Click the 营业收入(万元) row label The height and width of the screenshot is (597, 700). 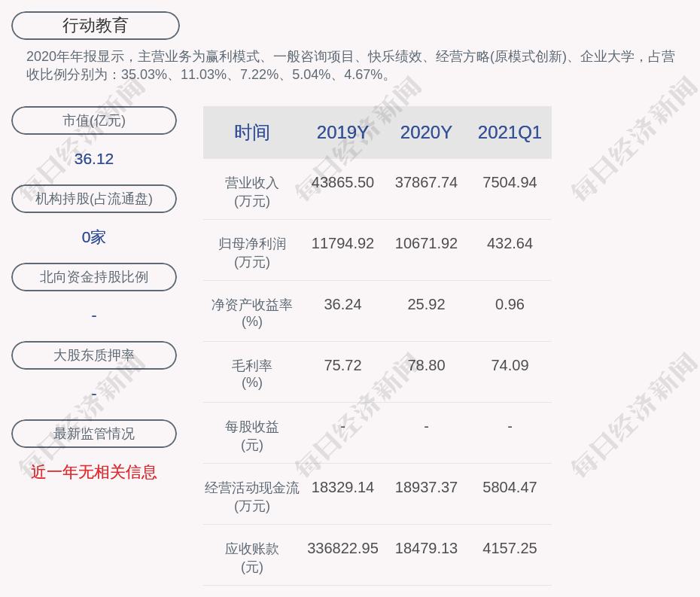coord(252,191)
